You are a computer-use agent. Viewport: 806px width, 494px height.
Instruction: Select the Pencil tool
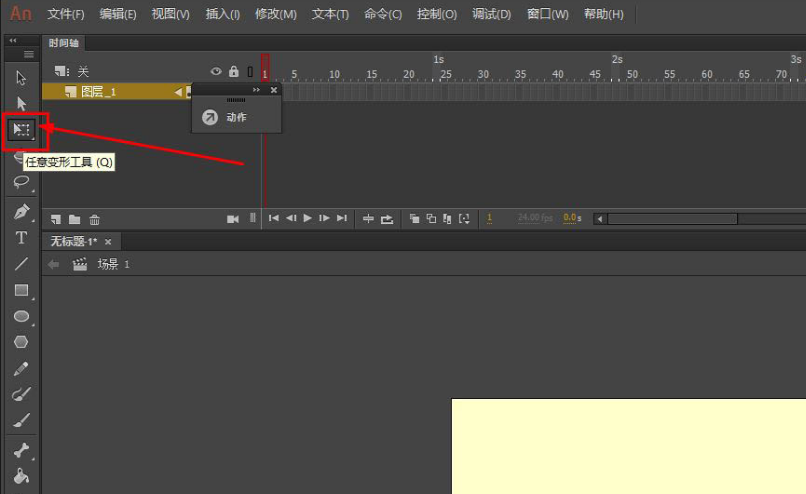point(21,368)
